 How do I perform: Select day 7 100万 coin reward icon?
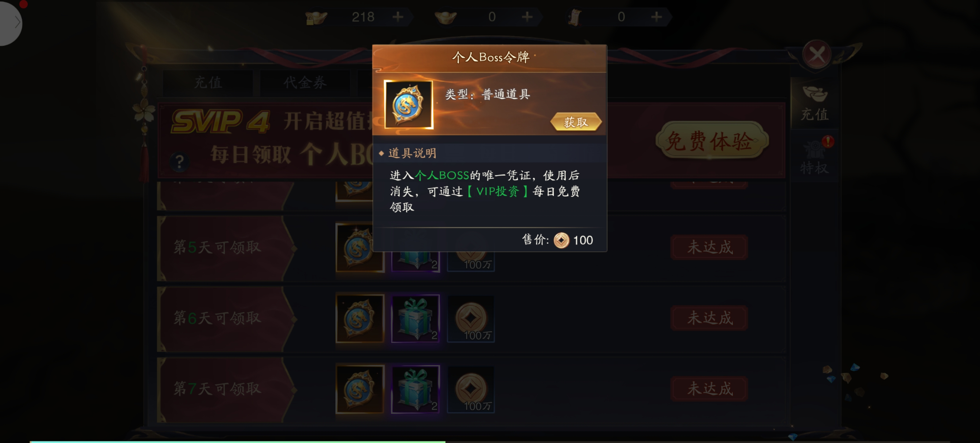[x=471, y=389]
